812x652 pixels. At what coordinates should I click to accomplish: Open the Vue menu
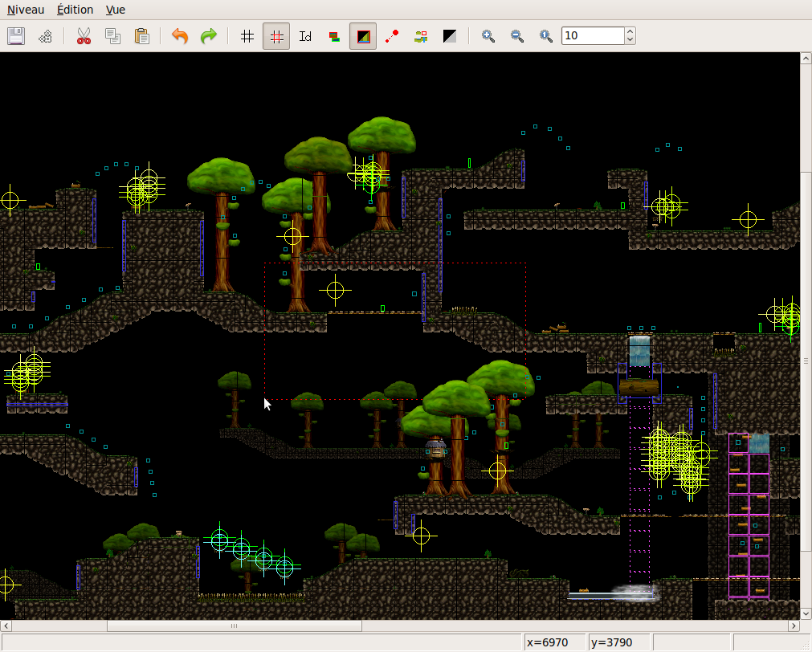click(x=116, y=10)
